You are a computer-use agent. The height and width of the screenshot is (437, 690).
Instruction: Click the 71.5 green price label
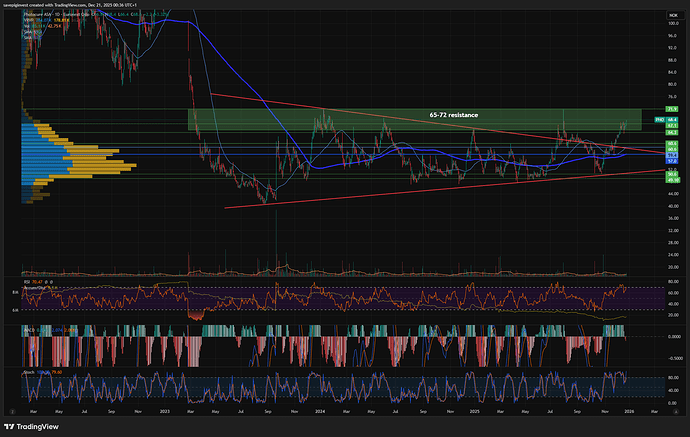click(674, 107)
